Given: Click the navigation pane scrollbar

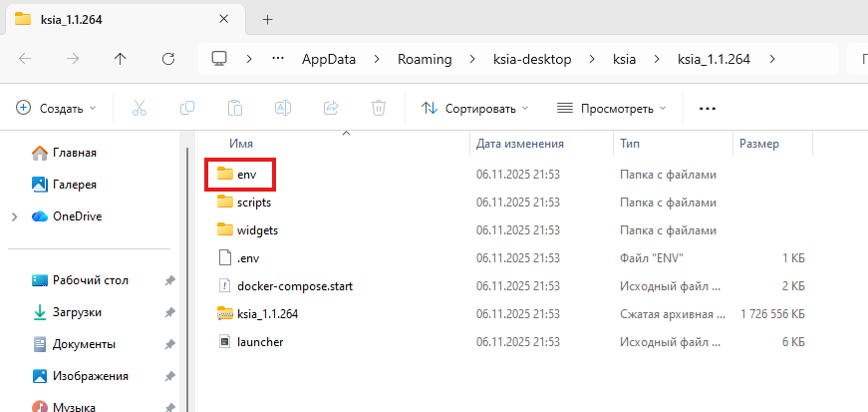Looking at the screenshot, I should point(187,277).
